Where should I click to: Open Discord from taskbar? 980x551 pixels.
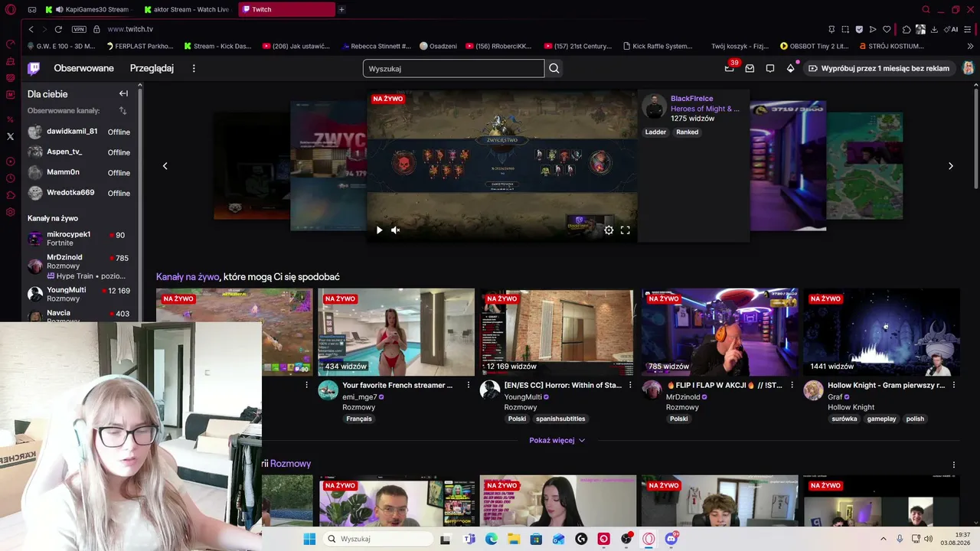click(671, 539)
